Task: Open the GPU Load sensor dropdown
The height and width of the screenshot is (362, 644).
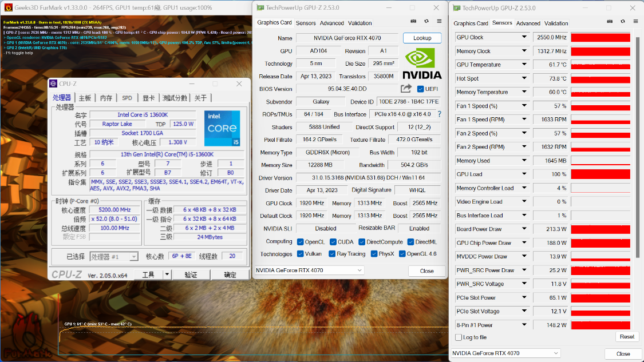Action: [524, 174]
